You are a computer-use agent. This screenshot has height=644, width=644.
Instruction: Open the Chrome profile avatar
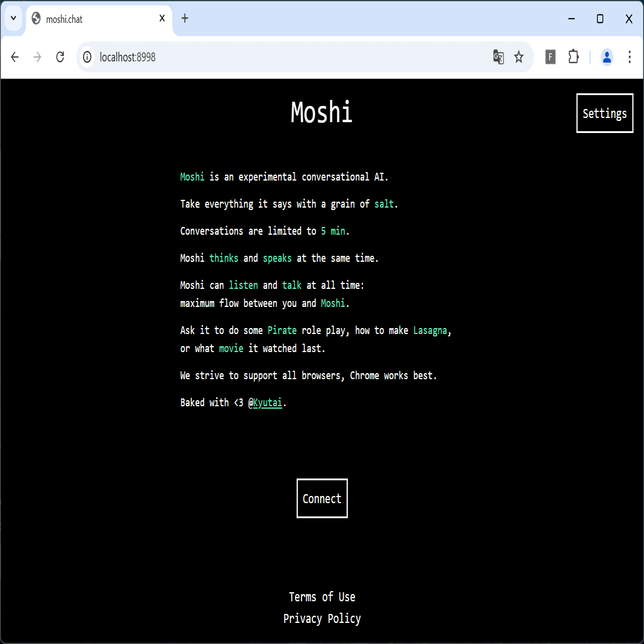click(x=607, y=57)
